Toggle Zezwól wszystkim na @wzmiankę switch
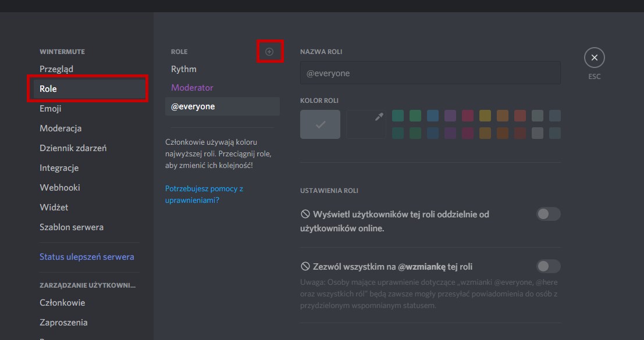The image size is (644, 340). [x=549, y=266]
